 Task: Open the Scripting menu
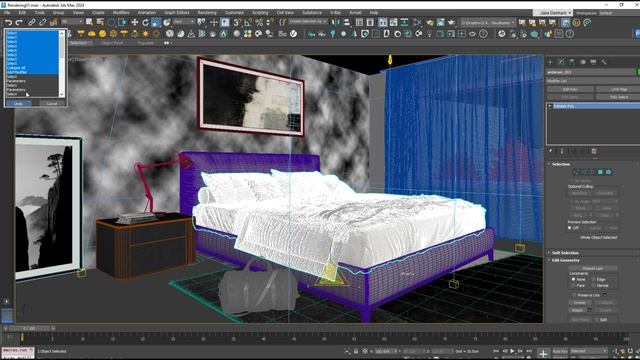tap(260, 13)
